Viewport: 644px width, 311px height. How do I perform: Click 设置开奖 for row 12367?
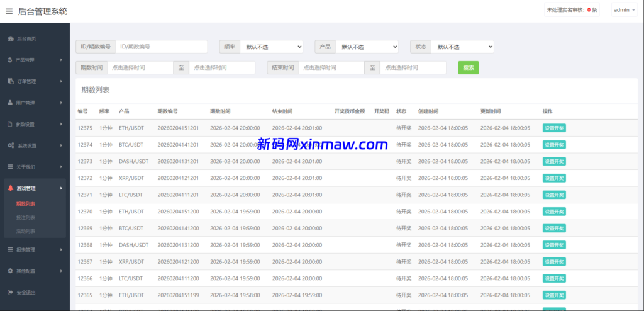click(554, 262)
